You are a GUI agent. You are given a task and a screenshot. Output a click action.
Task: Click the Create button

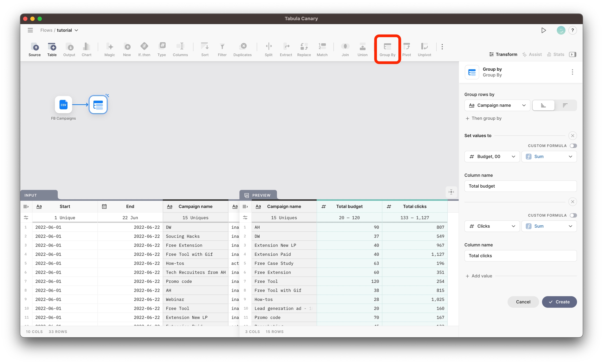[559, 302]
